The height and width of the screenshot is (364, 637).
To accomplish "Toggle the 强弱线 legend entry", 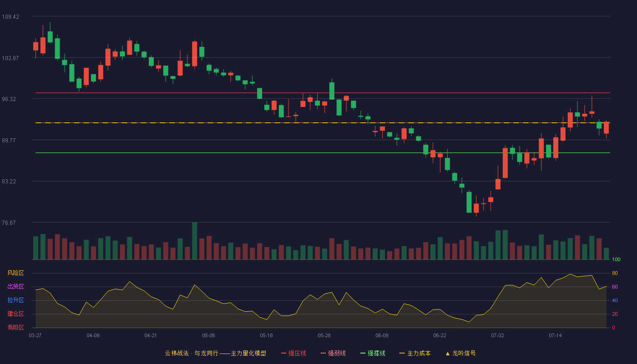I will [x=333, y=353].
